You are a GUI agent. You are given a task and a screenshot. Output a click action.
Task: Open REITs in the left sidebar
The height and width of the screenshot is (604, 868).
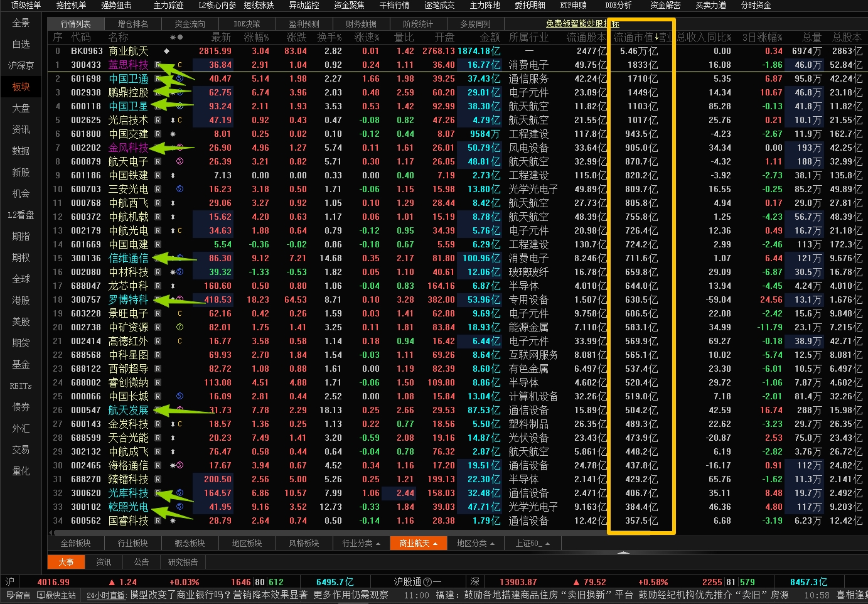coord(21,386)
